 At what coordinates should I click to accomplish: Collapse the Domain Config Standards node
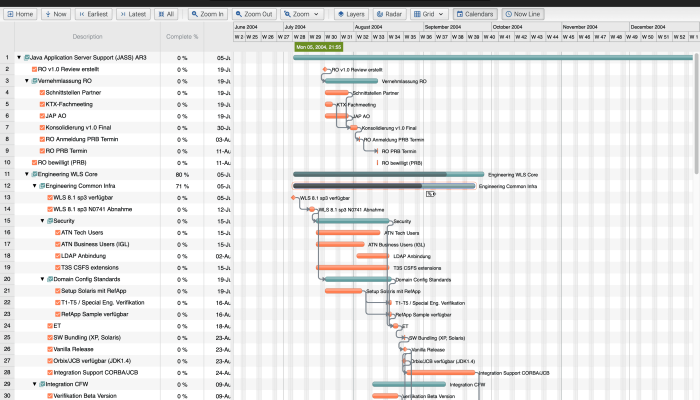pyautogui.click(x=42, y=279)
